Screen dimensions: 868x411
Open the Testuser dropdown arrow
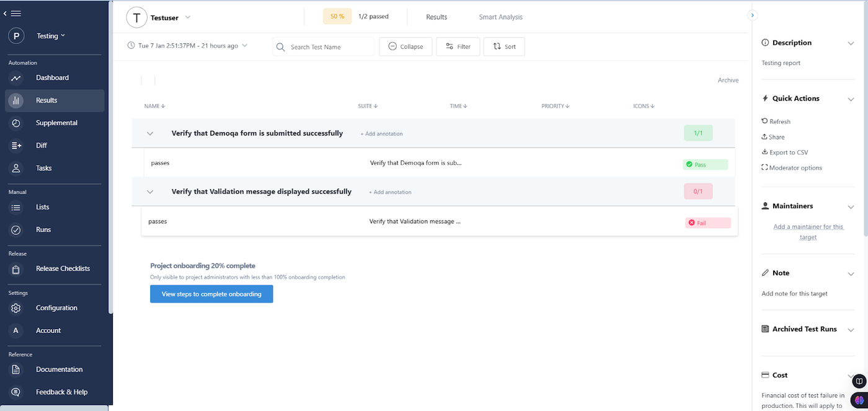187,17
